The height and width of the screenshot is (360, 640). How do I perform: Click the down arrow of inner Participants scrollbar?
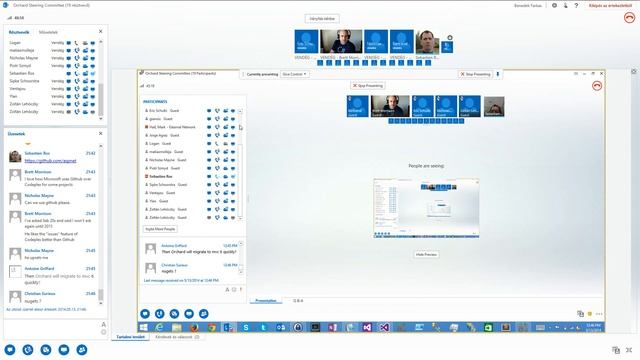point(240,218)
